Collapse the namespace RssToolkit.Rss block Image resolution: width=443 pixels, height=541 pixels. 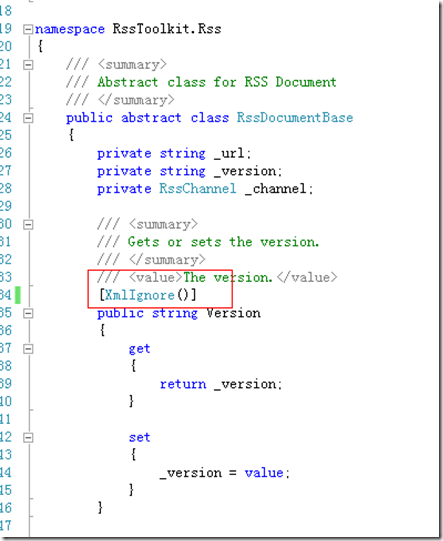[28, 30]
